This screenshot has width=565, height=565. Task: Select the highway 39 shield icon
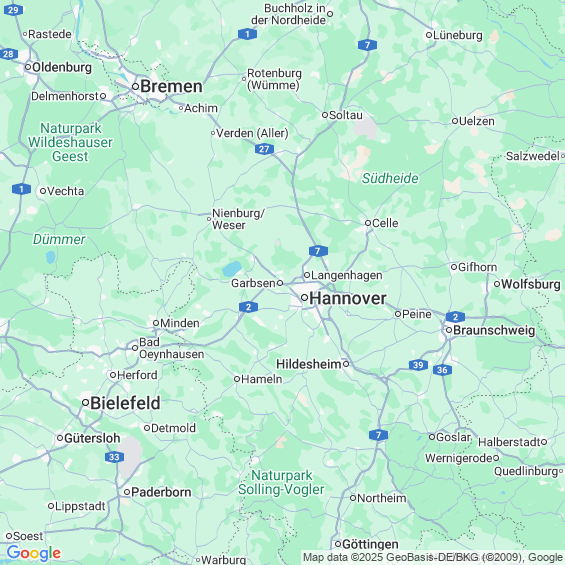[418, 365]
